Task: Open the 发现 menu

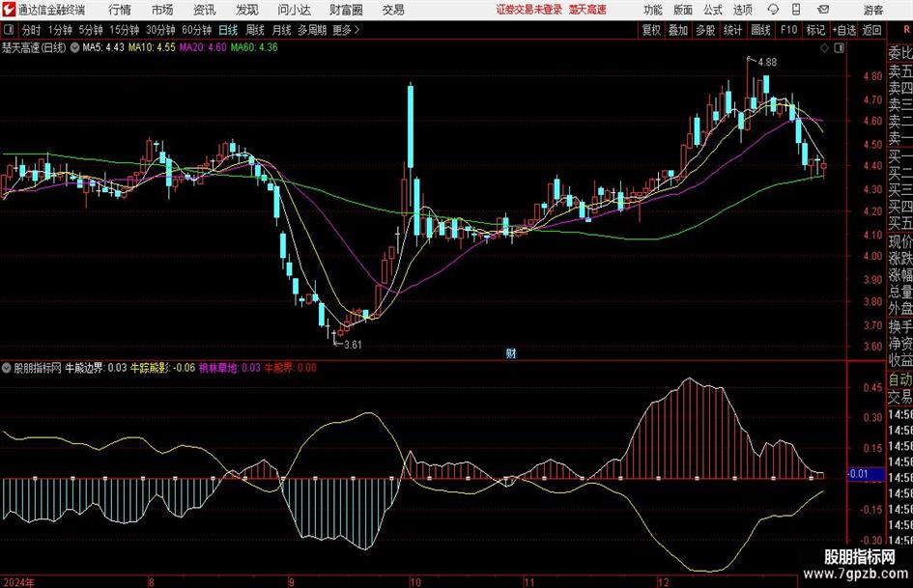Action: (247, 10)
